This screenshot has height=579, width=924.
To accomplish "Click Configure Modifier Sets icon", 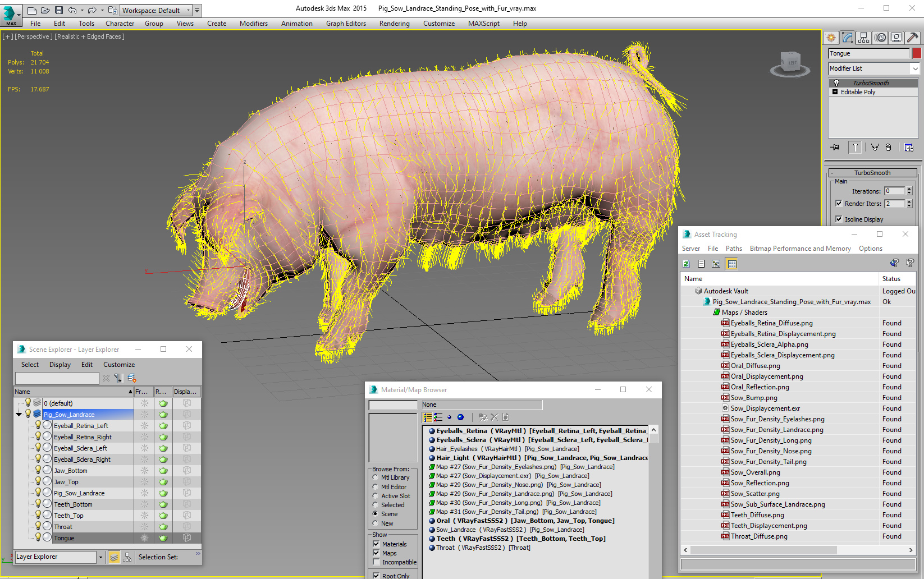I will [x=909, y=148].
